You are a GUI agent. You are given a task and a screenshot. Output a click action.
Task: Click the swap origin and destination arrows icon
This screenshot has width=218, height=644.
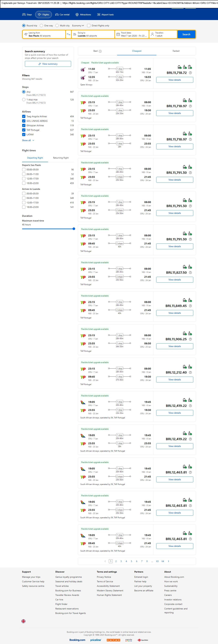(x=69, y=34)
